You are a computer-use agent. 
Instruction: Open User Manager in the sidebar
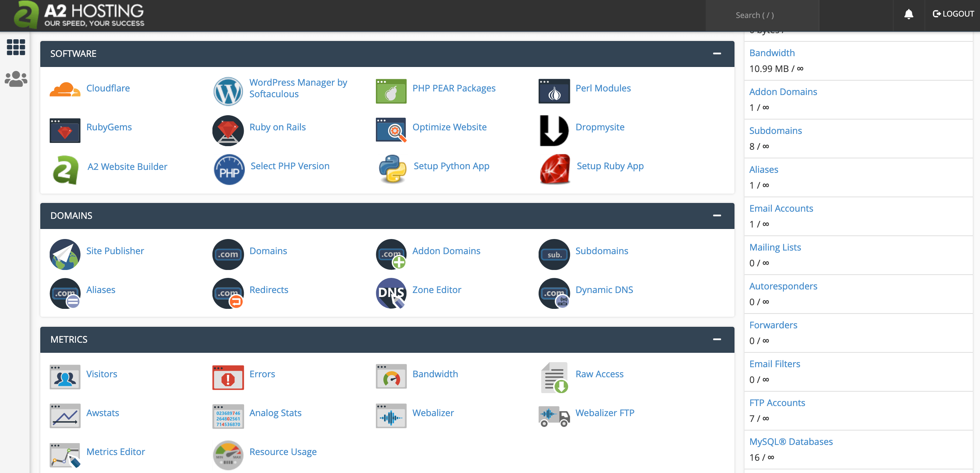pos(16,79)
